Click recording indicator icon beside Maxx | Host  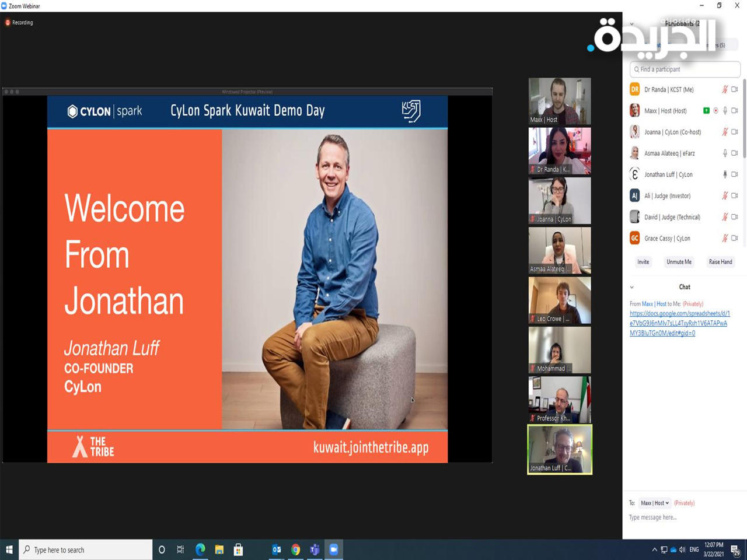click(x=716, y=111)
